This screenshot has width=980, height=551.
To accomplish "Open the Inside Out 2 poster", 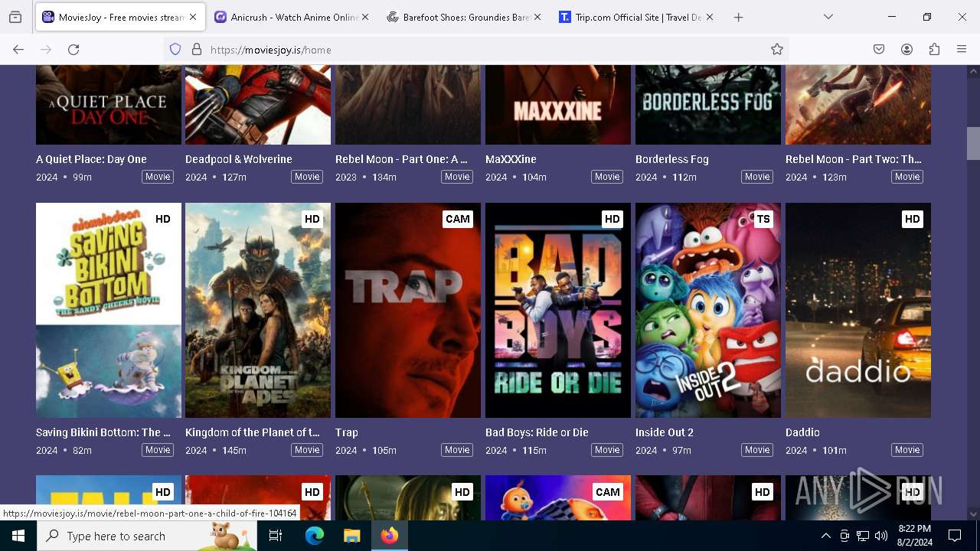I will pos(708,310).
